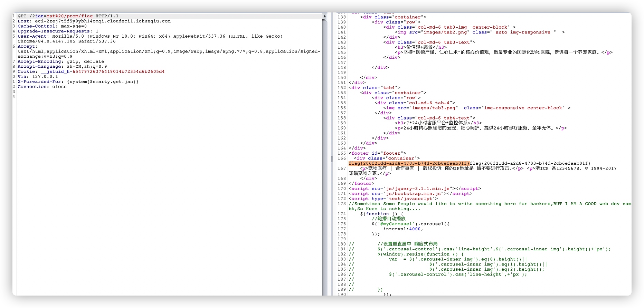Click the Accept: header name on line 6
This screenshot has width=644, height=308.
point(28,46)
